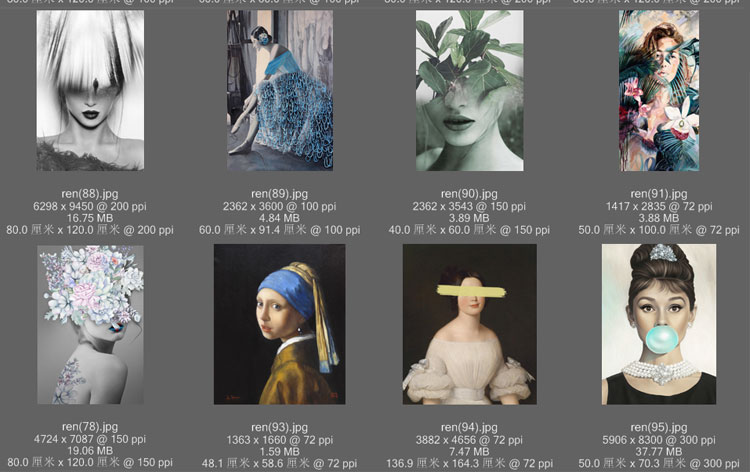The width and height of the screenshot is (750, 472).
Task: Choose the floral head woman thumbnail ren(78)
Action: [x=90, y=324]
